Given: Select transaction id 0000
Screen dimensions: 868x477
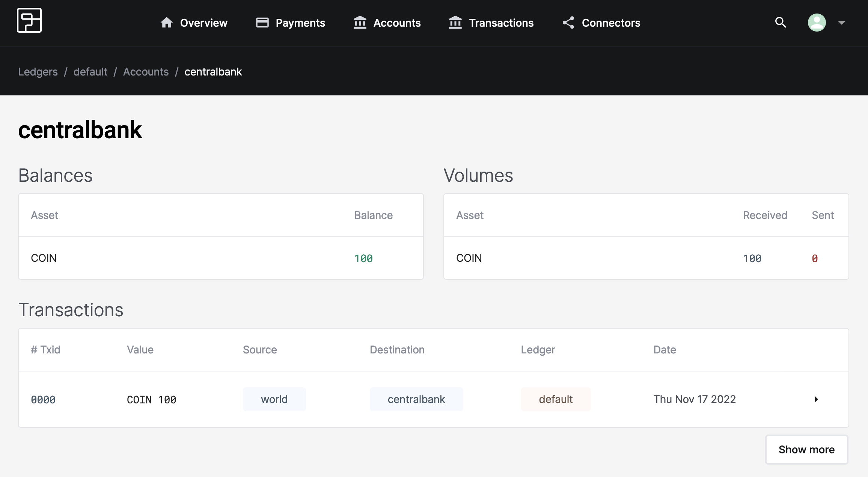Looking at the screenshot, I should (43, 400).
